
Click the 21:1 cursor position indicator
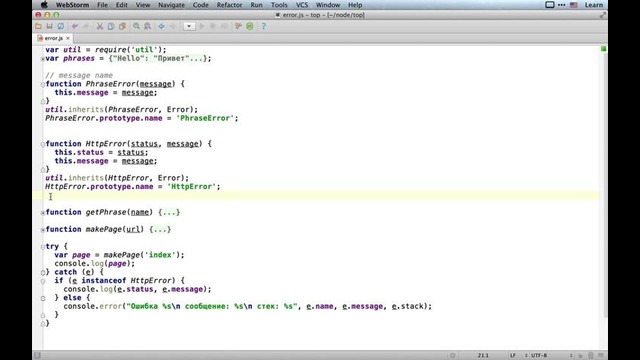[x=483, y=356]
